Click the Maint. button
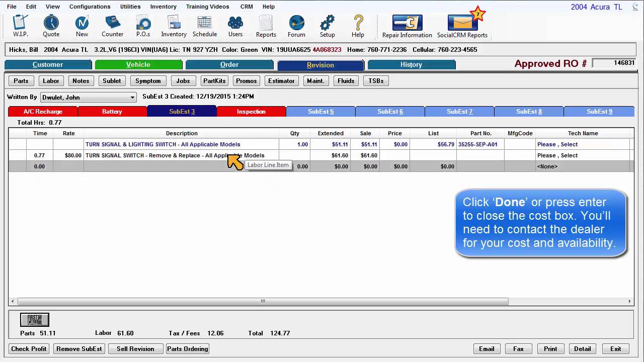Image resolution: width=644 pixels, height=362 pixels. click(315, 81)
